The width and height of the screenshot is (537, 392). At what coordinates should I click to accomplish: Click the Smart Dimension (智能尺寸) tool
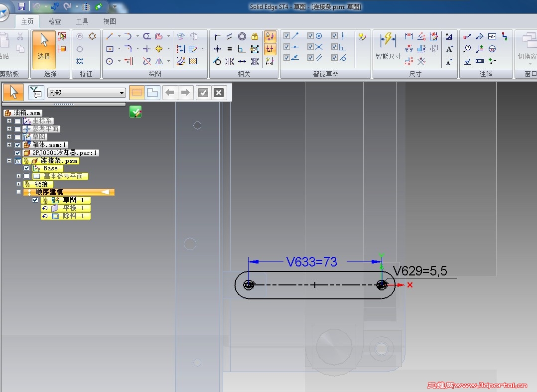pos(388,46)
